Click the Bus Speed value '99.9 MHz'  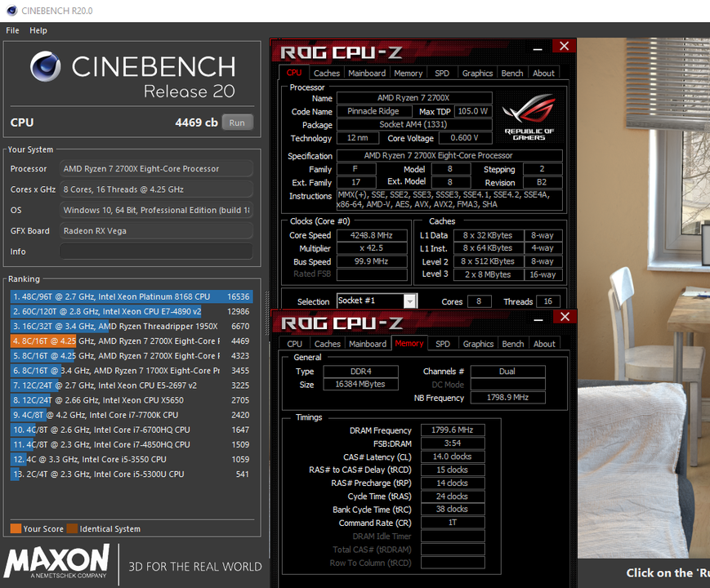(372, 261)
